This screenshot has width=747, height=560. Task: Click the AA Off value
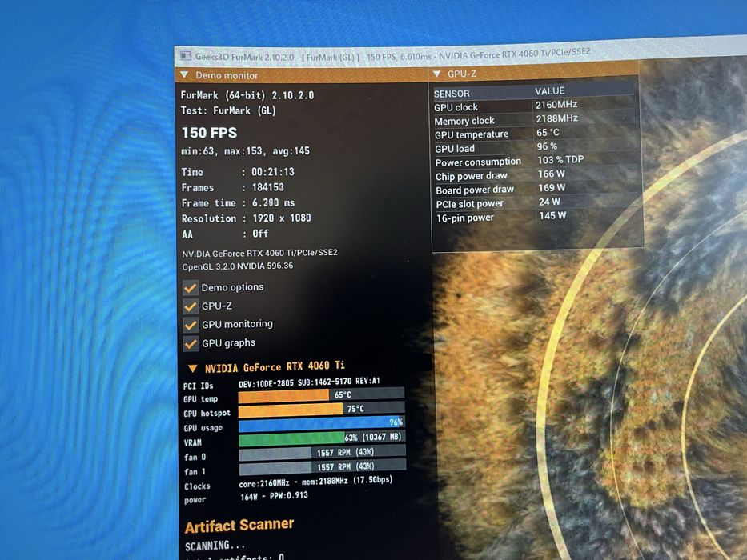point(260,234)
